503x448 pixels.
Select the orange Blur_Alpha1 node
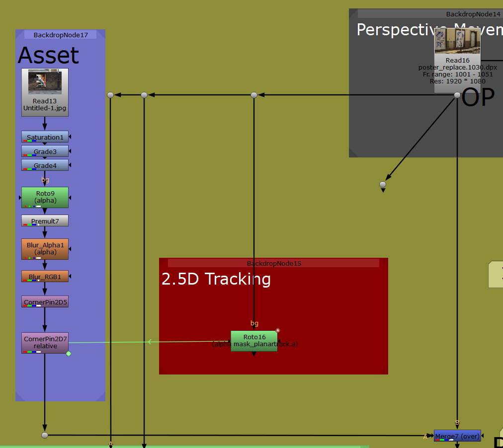(45, 249)
